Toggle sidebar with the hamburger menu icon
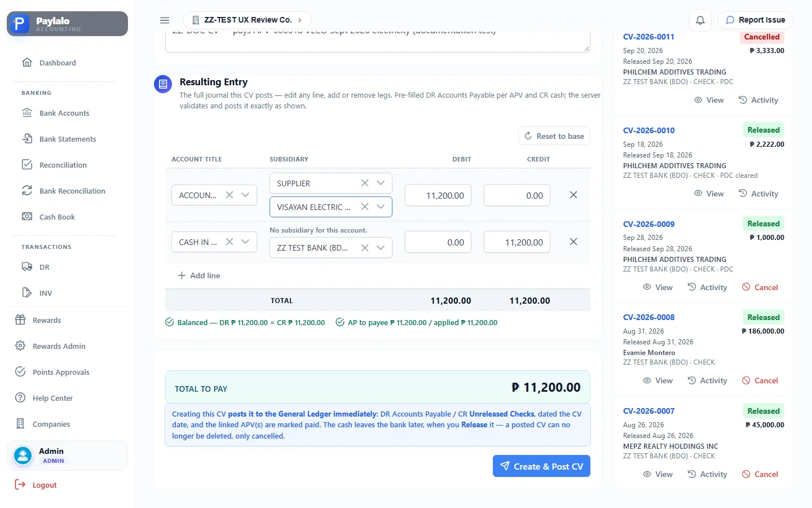The width and height of the screenshot is (812, 508). point(165,20)
